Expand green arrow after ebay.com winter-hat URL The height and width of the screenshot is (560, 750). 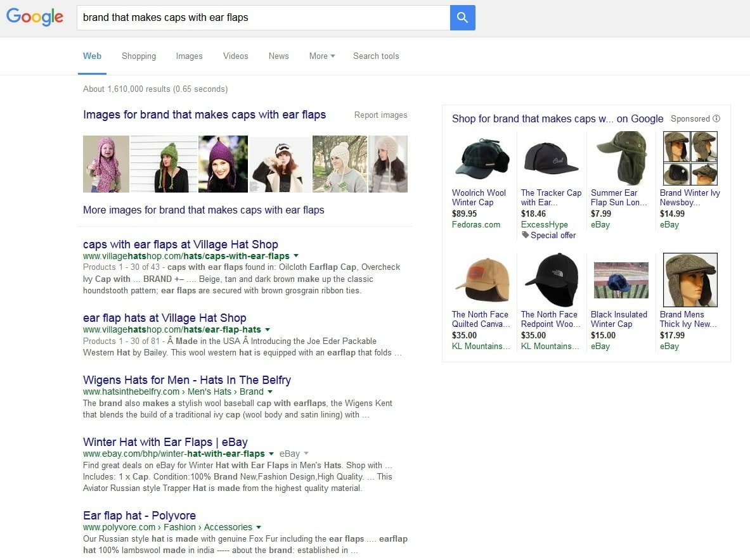(x=271, y=454)
